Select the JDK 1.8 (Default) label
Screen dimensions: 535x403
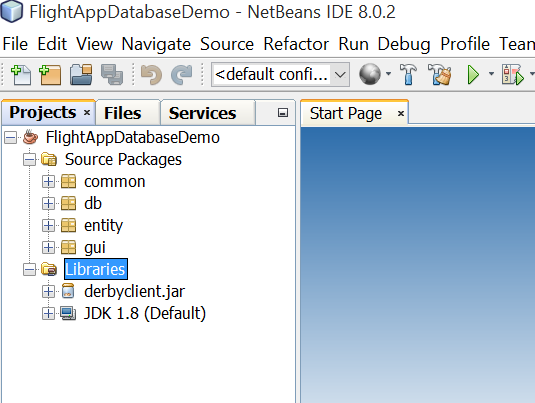coord(145,313)
